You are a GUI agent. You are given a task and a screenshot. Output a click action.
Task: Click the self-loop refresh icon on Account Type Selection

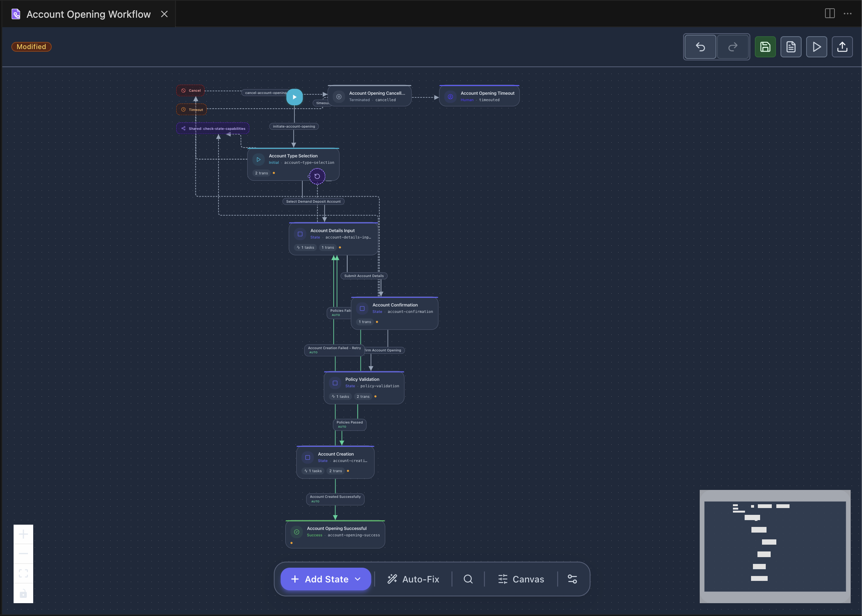(317, 176)
